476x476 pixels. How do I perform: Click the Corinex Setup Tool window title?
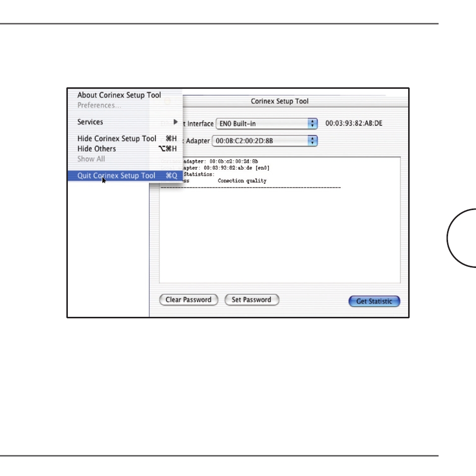coord(279,101)
